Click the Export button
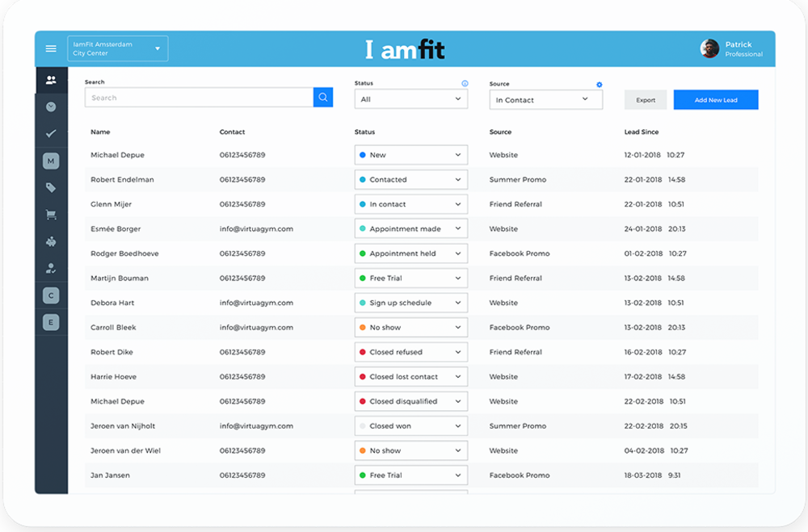The image size is (808, 532). (x=645, y=98)
